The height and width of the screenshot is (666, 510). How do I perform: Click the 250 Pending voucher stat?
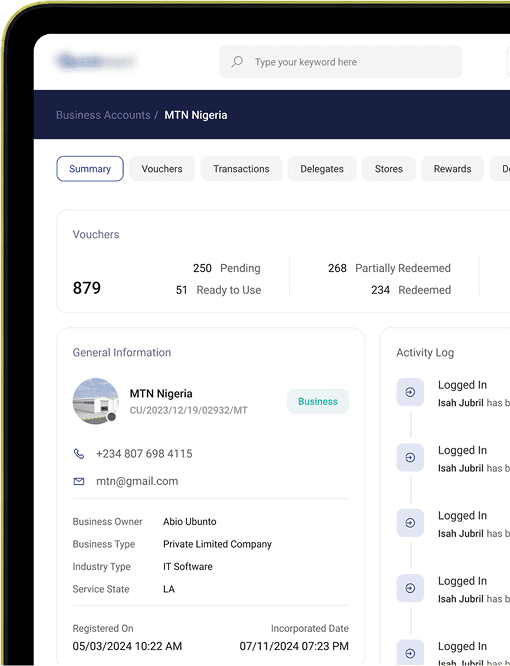226,268
